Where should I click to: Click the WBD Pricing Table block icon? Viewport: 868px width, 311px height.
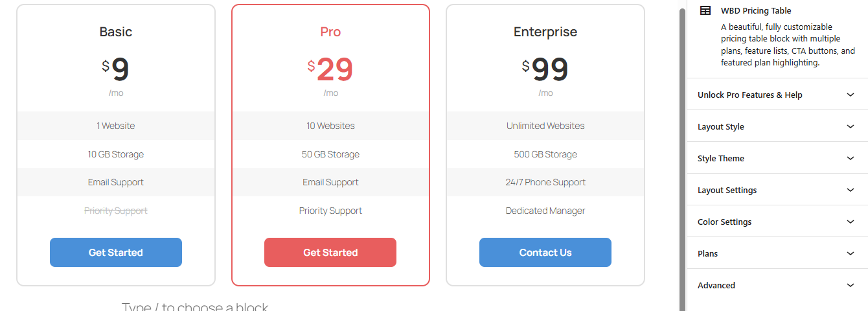click(705, 11)
